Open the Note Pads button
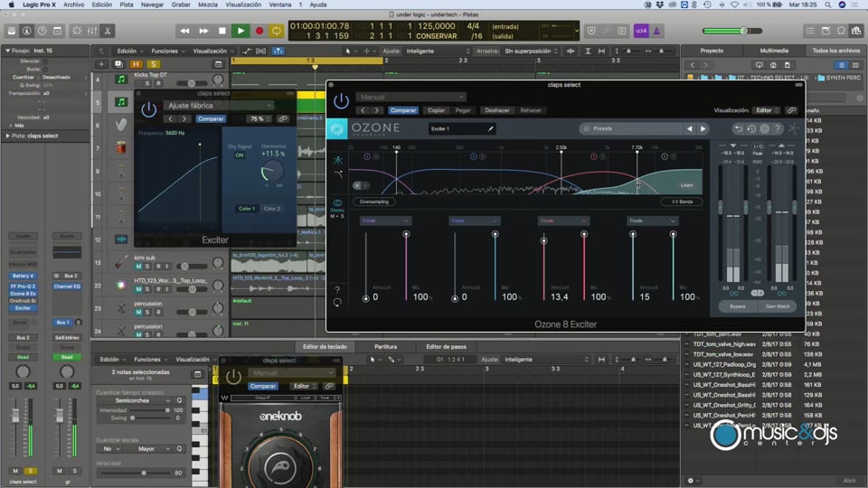868x488 pixels. [826, 31]
